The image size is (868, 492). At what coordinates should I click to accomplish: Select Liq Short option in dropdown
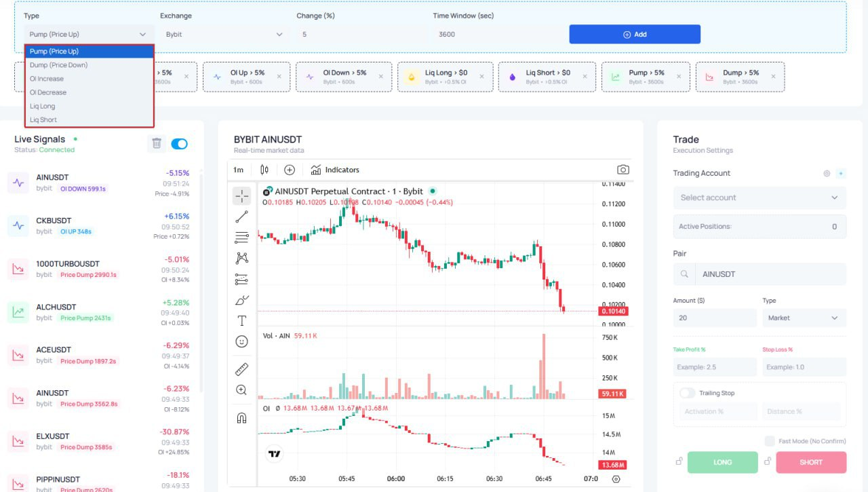pyautogui.click(x=43, y=119)
